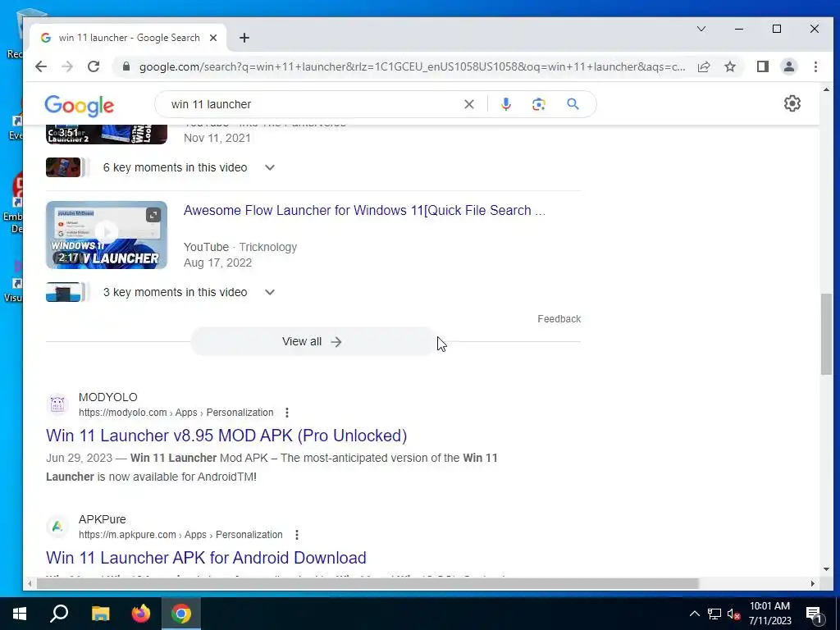Open Windows taskbar search
The height and width of the screenshot is (630, 840).
click(59, 614)
